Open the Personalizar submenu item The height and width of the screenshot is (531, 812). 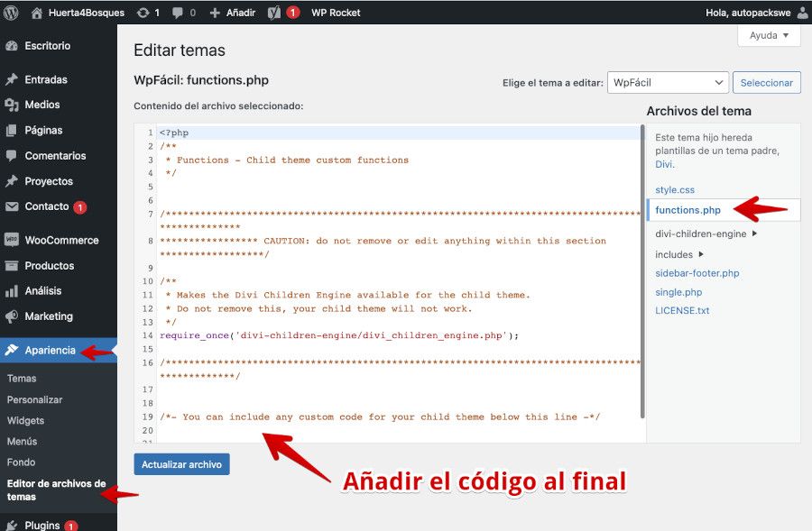coord(34,399)
